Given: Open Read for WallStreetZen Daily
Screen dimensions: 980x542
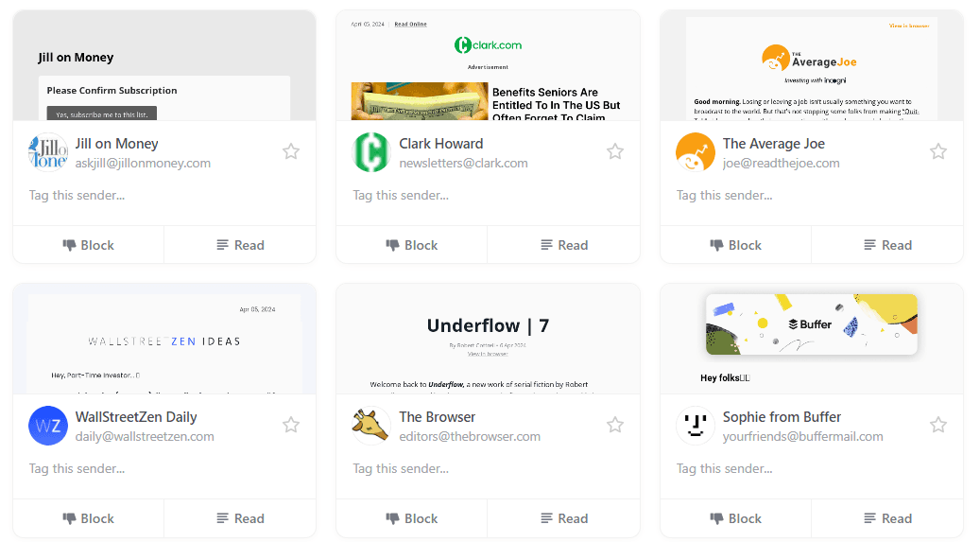Looking at the screenshot, I should coord(240,518).
